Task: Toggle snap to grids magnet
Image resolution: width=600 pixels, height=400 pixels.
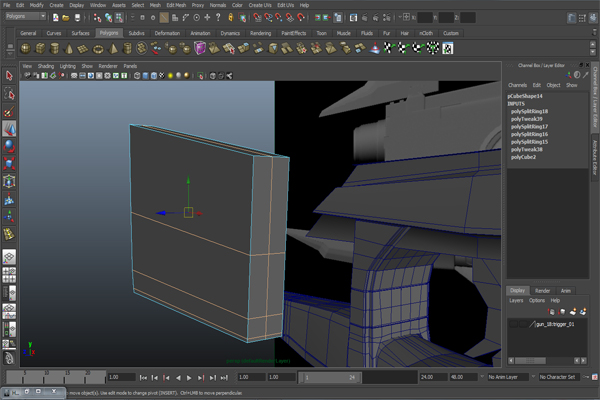Action: click(258, 18)
